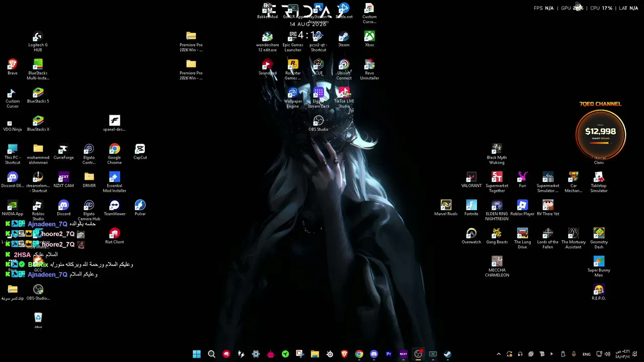Select the Elgato Stream Deck icon
Viewport: 644px width, 362px height.
[x=318, y=98]
